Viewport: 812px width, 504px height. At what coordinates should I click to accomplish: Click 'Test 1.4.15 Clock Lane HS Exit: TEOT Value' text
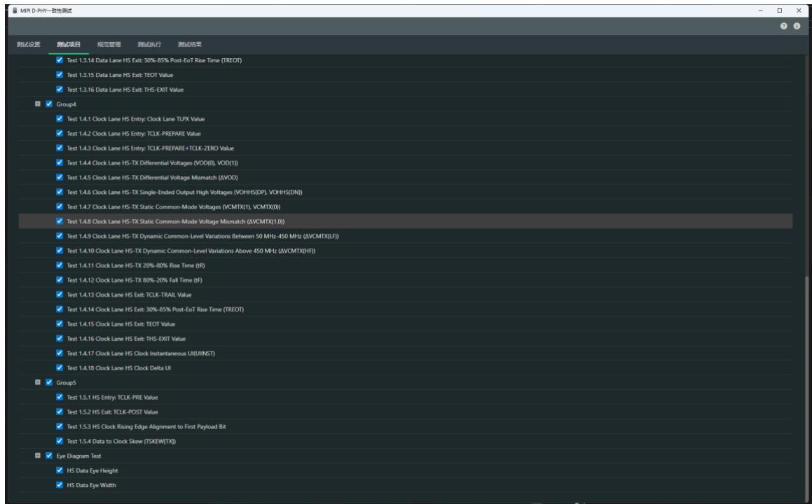tap(121, 324)
